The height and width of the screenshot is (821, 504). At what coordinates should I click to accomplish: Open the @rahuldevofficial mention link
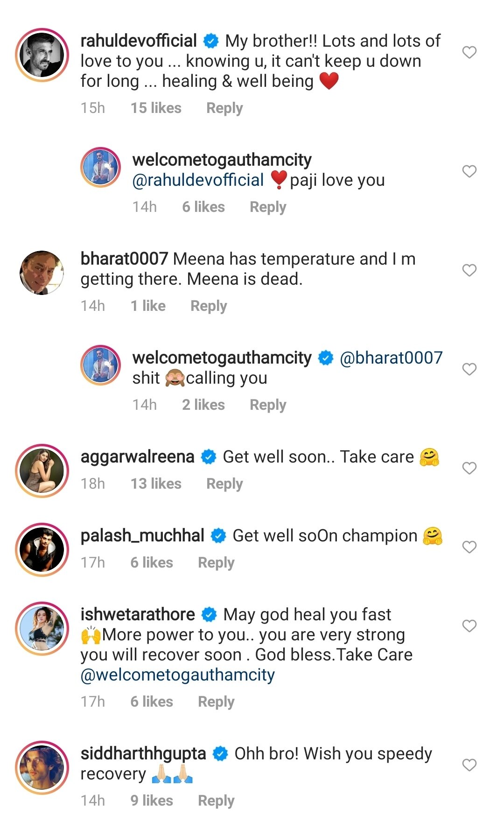[198, 180]
